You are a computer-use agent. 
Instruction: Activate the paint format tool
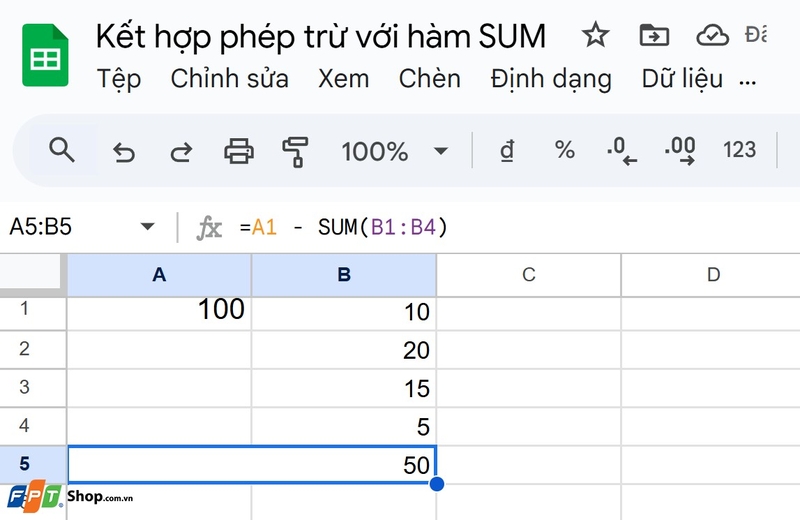295,152
